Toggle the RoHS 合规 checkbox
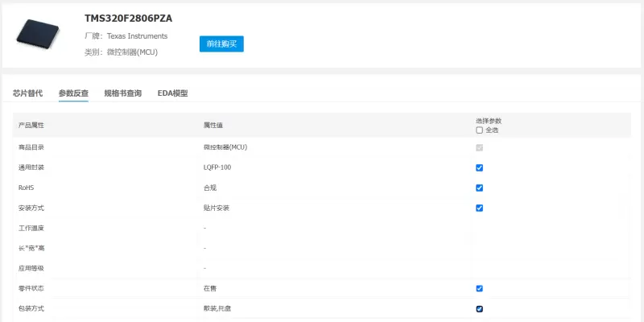 click(x=480, y=188)
